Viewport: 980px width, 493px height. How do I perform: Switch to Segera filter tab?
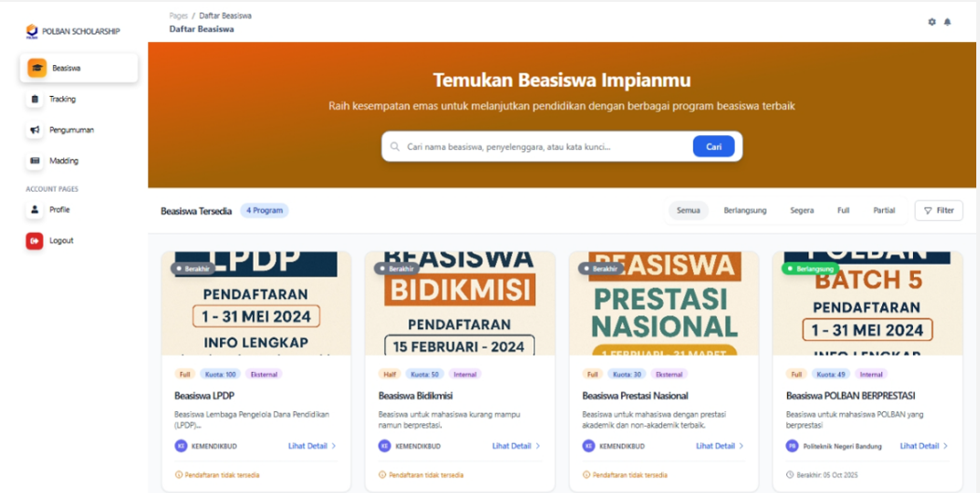pos(802,211)
